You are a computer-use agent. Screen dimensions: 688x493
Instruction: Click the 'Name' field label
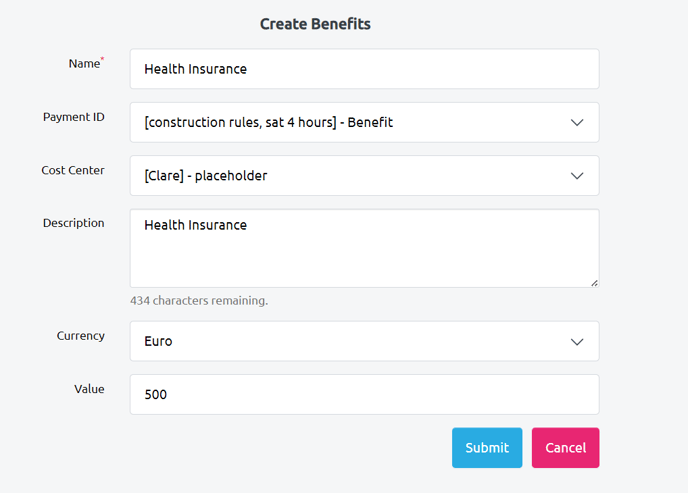(x=84, y=64)
